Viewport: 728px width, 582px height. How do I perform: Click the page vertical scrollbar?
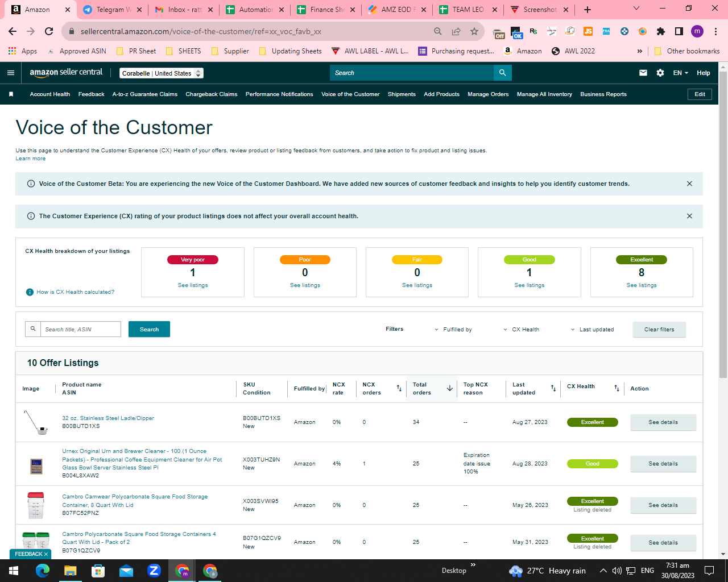pos(723,224)
